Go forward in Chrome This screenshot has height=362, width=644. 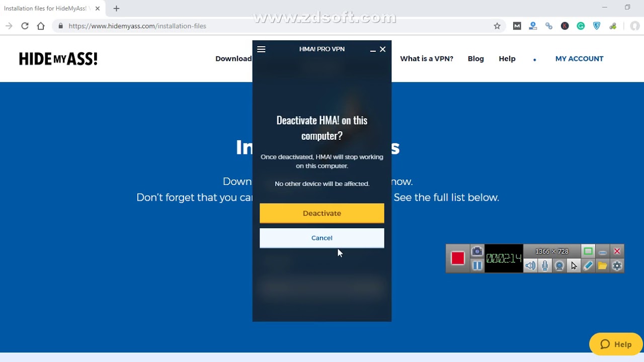pos(9,26)
